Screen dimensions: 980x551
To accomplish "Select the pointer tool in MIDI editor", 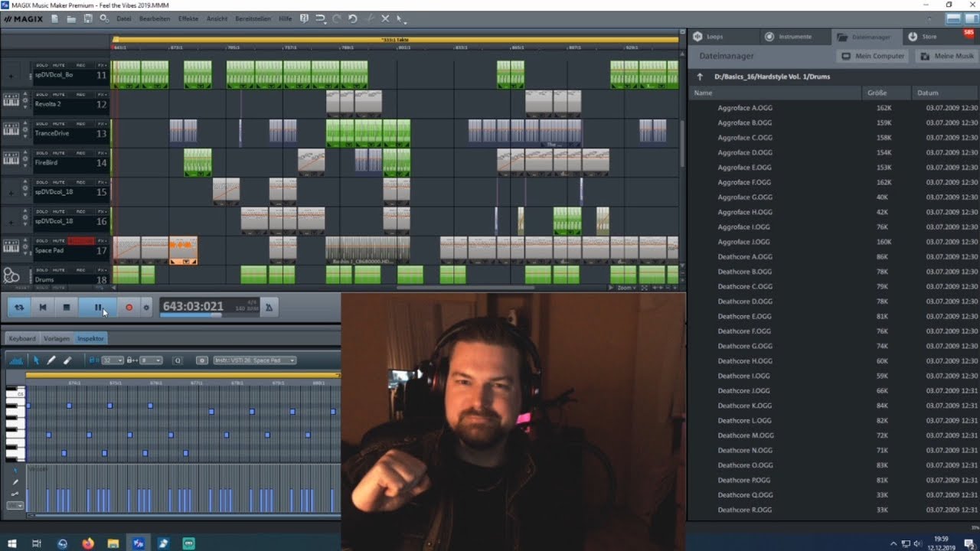I will pos(36,360).
